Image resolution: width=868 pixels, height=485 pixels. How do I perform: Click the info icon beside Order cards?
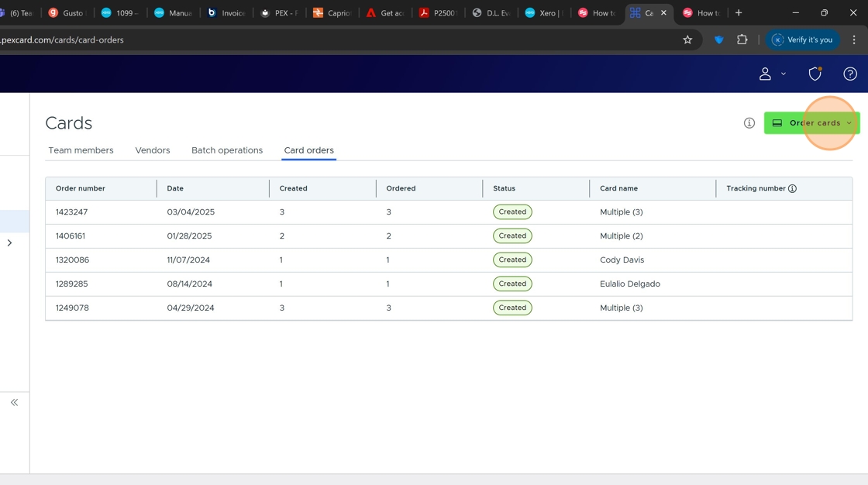(x=749, y=123)
